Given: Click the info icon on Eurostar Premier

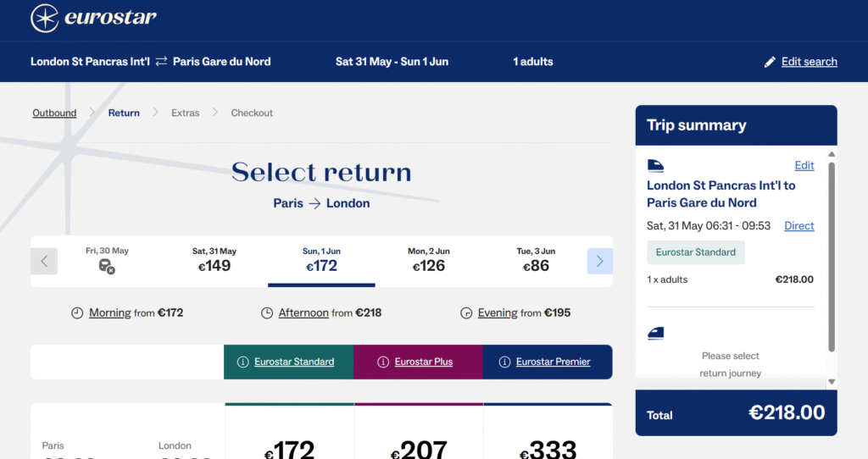Looking at the screenshot, I should pos(504,362).
